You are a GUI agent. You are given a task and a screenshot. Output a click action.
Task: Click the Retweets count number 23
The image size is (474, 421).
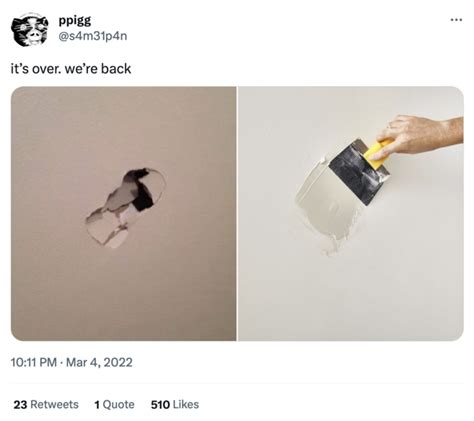click(20, 404)
